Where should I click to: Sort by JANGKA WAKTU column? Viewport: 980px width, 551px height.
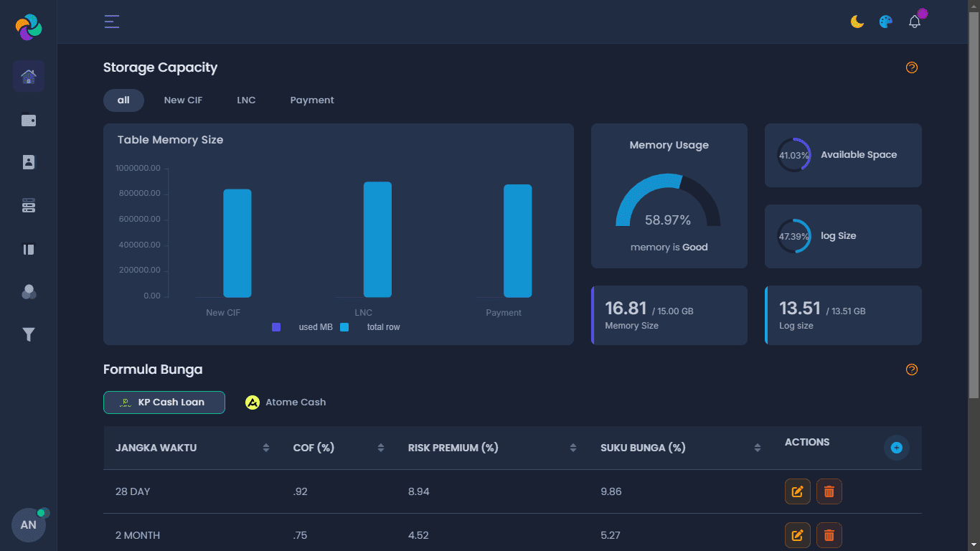[266, 448]
